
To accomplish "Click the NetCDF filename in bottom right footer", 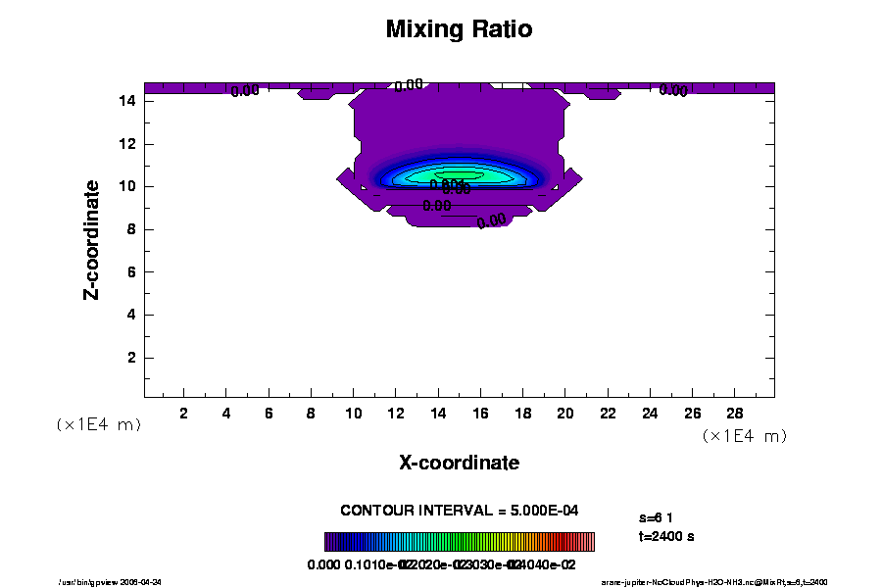I will 714,581.
